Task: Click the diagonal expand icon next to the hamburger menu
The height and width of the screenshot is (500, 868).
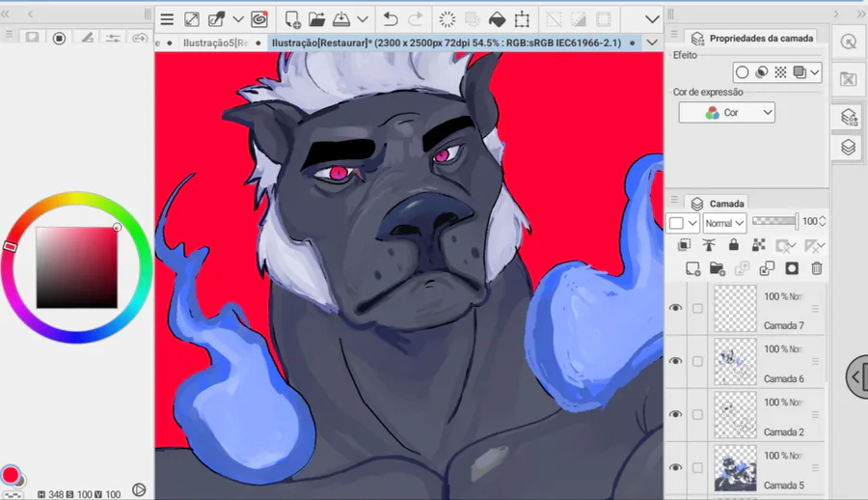Action: [192, 20]
